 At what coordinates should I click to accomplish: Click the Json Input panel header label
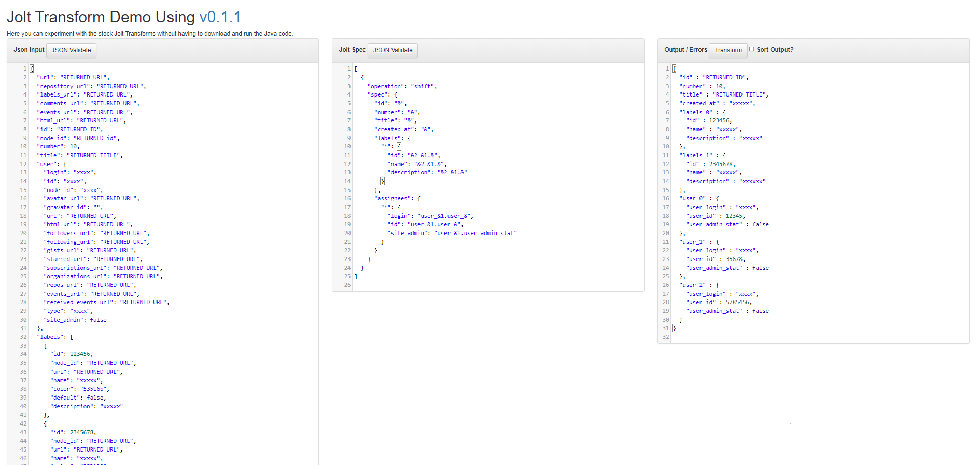29,50
